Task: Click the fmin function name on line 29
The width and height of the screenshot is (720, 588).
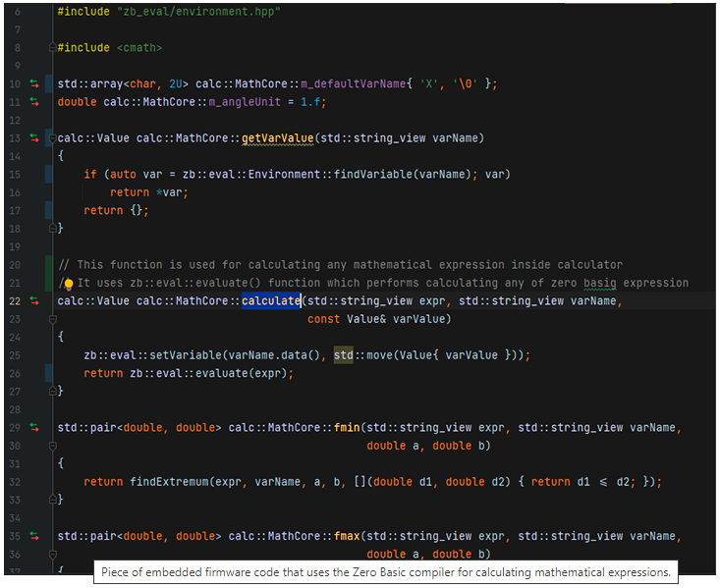Action: pos(347,427)
